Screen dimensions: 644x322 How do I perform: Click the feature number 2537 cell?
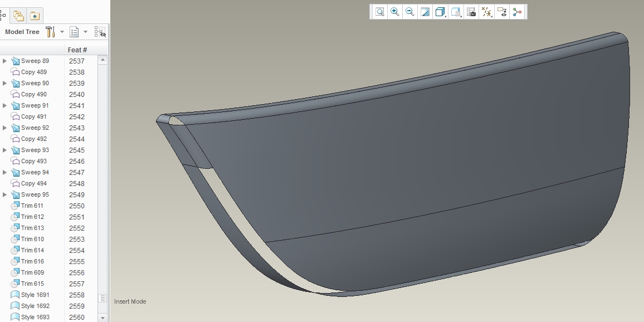click(x=77, y=61)
